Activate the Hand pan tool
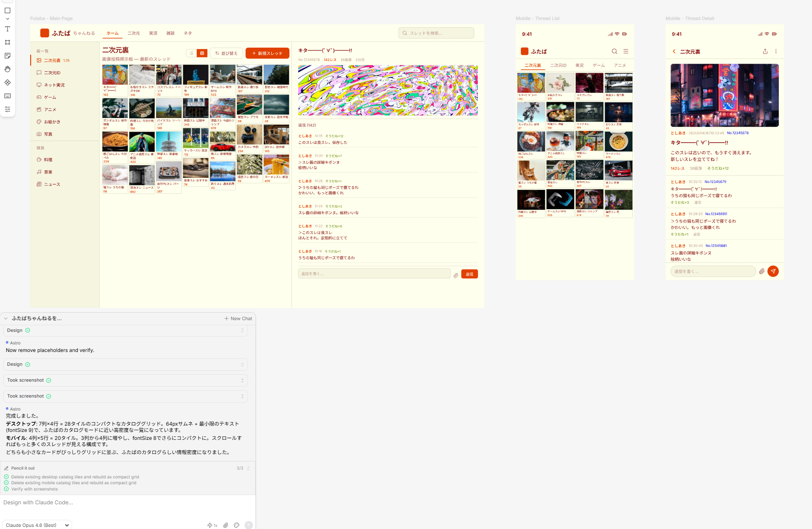Viewport: 812px width, 529px height. [x=8, y=69]
